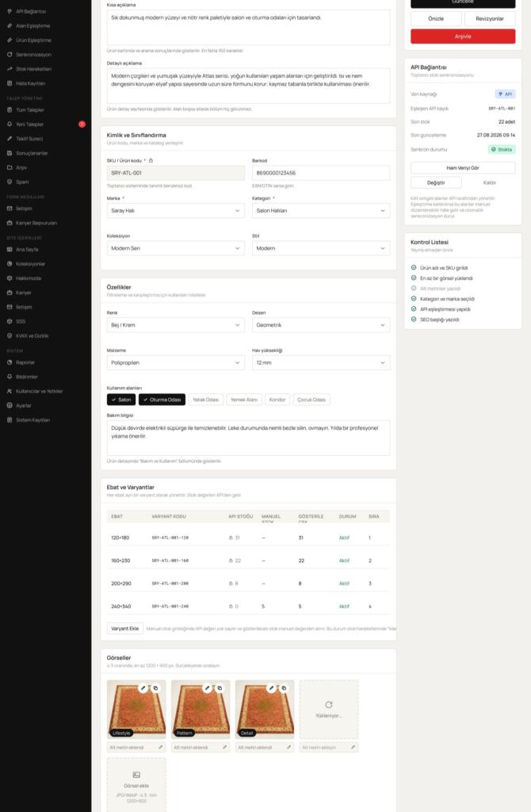Open the Renk dropdown showing Bej / Krem
Viewport: 531px width, 812px height.
(x=175, y=325)
